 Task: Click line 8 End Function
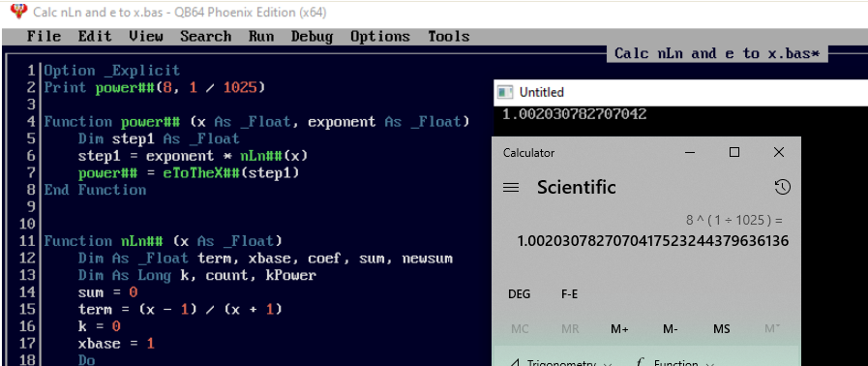(x=95, y=190)
